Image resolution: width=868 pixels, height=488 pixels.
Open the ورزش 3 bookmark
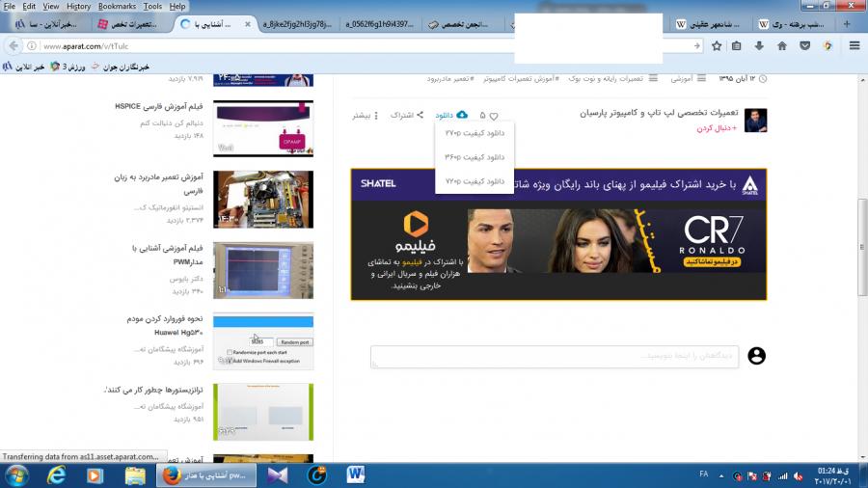coord(68,67)
